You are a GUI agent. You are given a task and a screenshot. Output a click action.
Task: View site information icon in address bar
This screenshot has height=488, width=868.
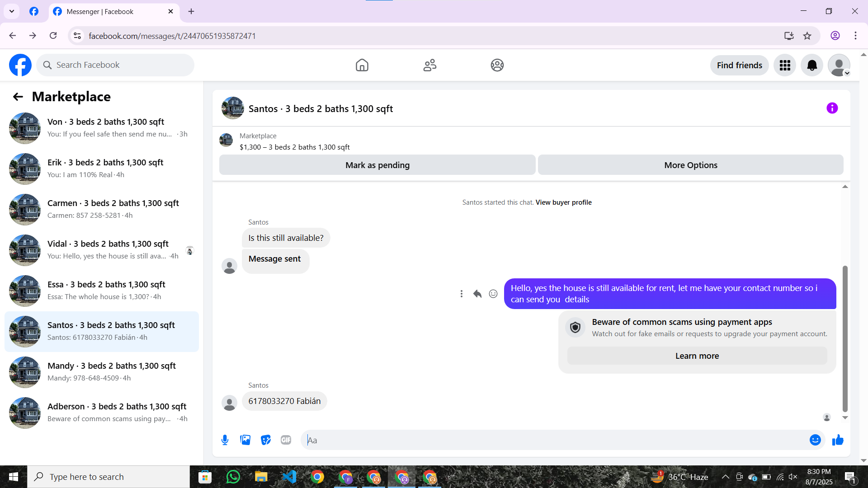pos(77,36)
